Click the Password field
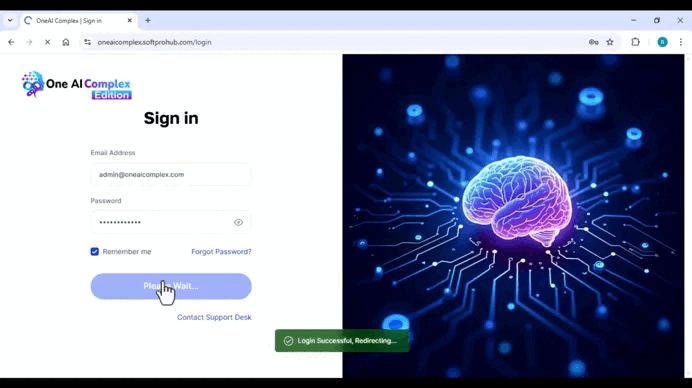Screen dimensions: 692x388 point(171,222)
